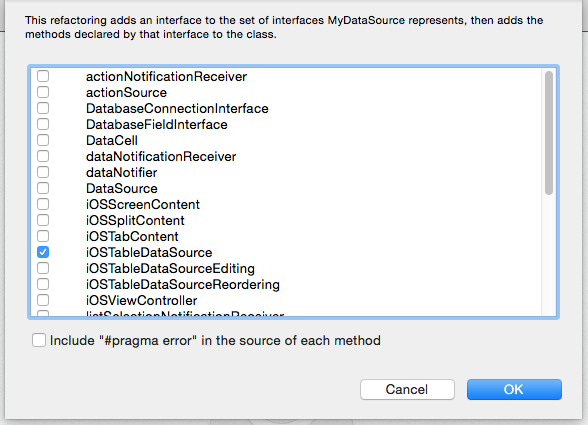Enable the dataNotifier checkbox

pos(43,172)
